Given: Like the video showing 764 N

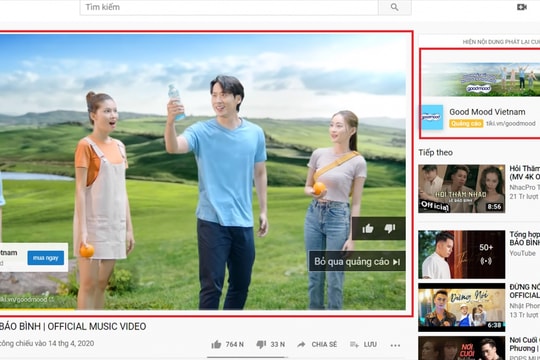Looking at the screenshot, I should (227, 344).
